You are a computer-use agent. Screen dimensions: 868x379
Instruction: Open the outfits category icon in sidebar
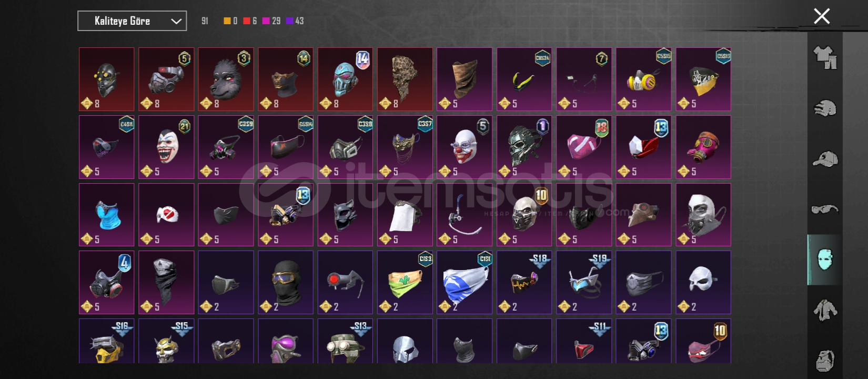tap(825, 57)
